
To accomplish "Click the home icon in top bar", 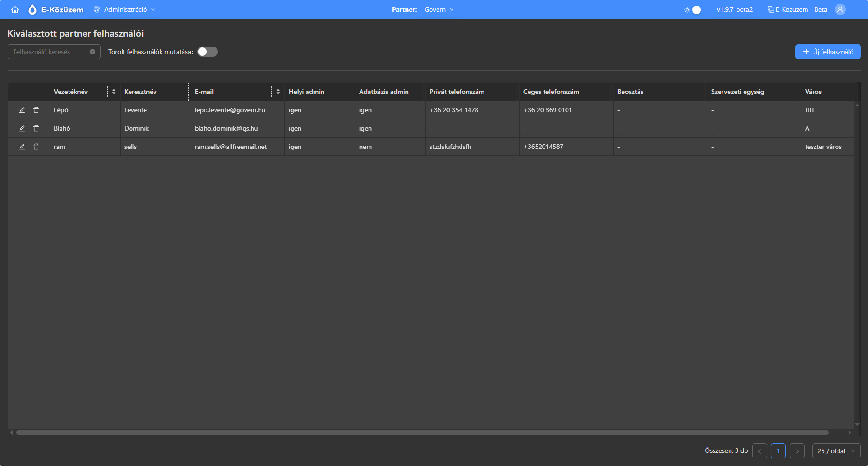I will [x=15, y=9].
